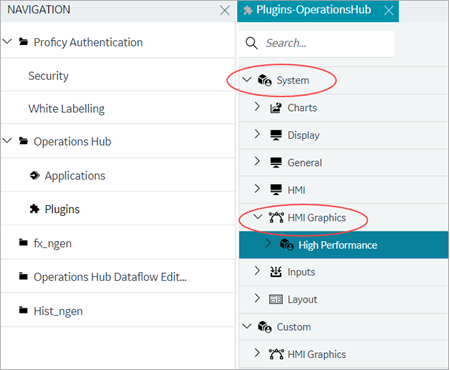Screen dimensions: 450x370
Task: Click the System label
Action: click(x=293, y=80)
